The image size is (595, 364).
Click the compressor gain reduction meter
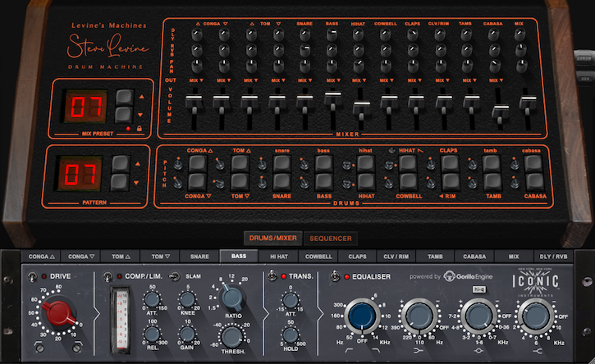(x=121, y=321)
